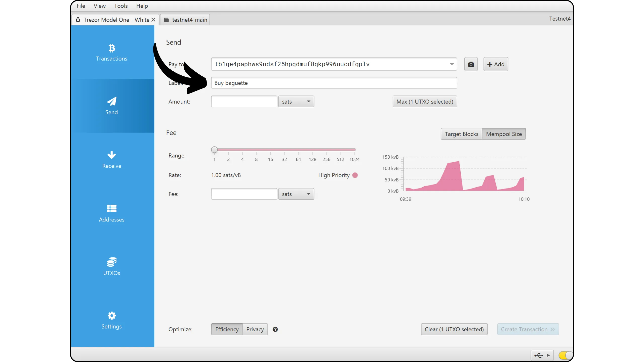This screenshot has width=644, height=362.
Task: Click the Receive down-arrow icon
Action: [x=112, y=155]
